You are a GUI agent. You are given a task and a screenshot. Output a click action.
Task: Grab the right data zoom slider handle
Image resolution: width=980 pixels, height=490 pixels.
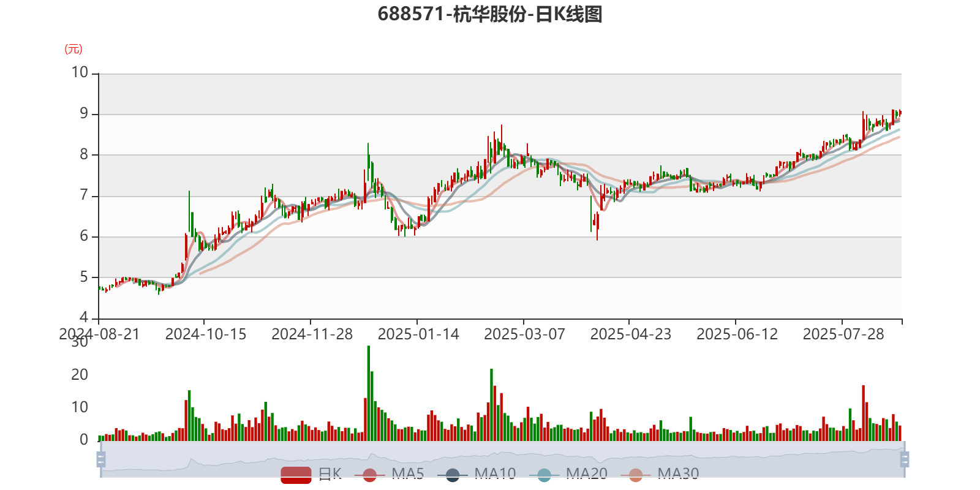[905, 459]
